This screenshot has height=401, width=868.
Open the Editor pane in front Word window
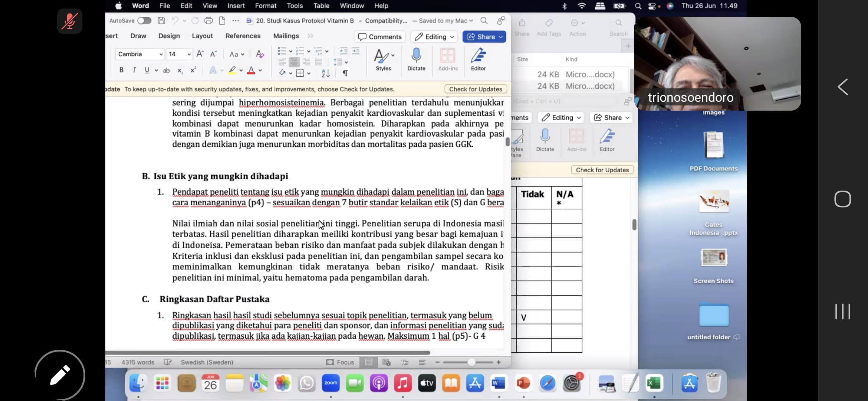pos(478,59)
